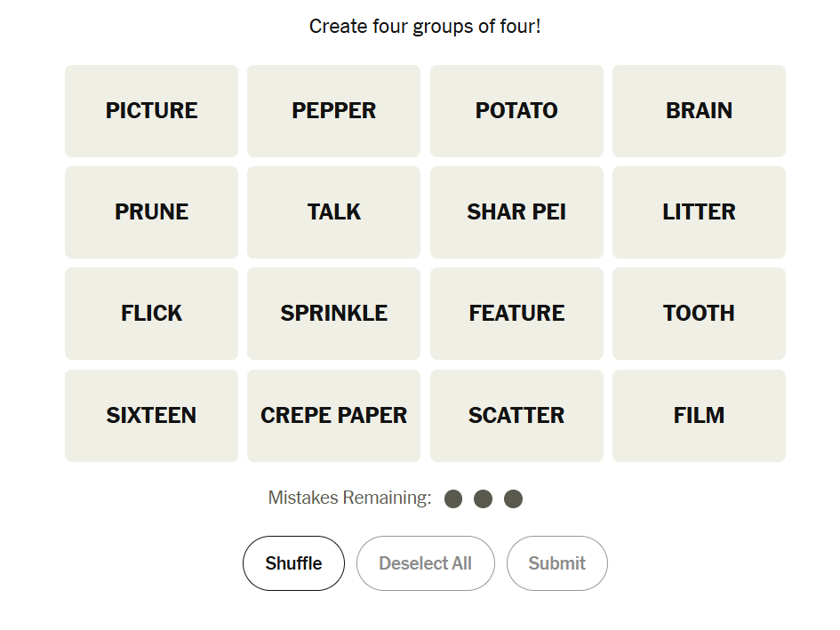
Task: Select the PRUNE word tile
Action: (x=151, y=212)
